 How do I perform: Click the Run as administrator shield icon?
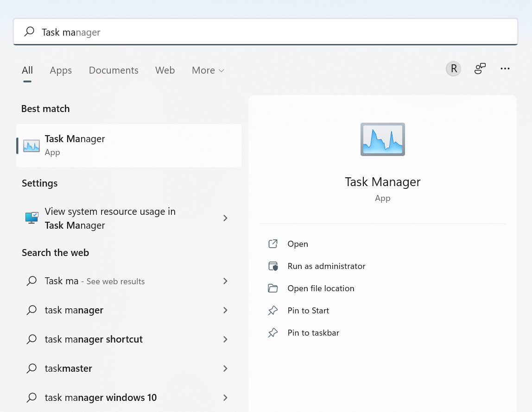pos(273,266)
